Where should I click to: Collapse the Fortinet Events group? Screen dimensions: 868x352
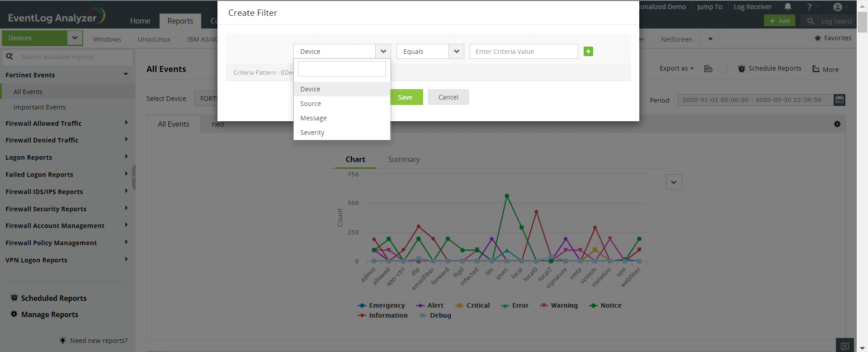pos(126,74)
